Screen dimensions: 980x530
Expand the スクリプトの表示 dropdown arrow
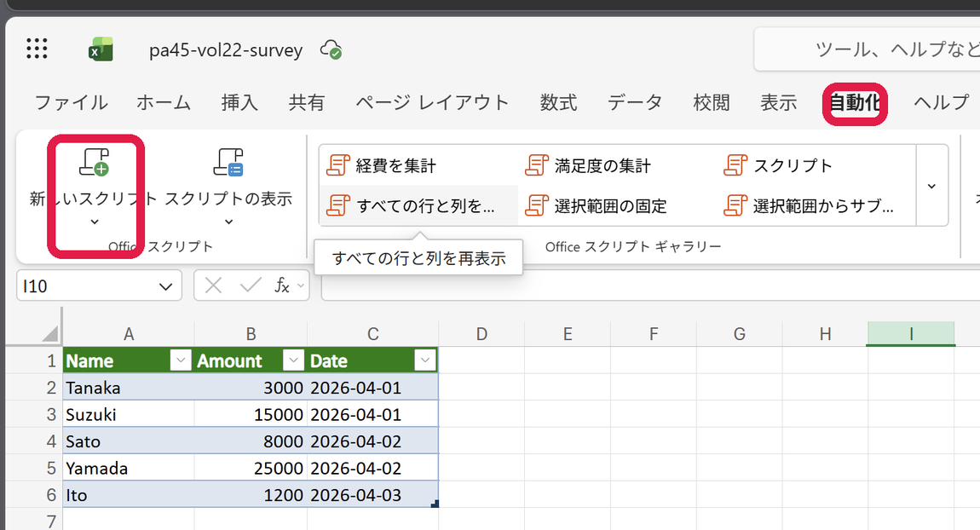pyautogui.click(x=228, y=222)
